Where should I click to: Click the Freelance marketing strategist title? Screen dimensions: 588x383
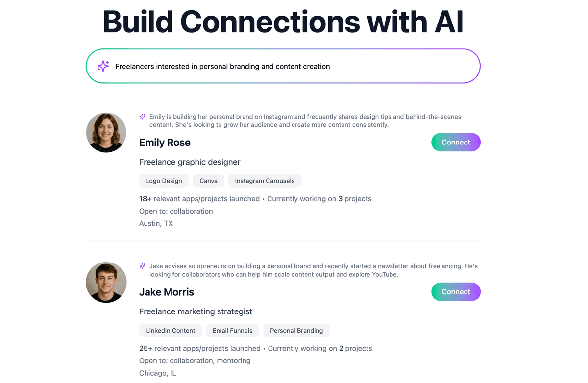point(196,311)
